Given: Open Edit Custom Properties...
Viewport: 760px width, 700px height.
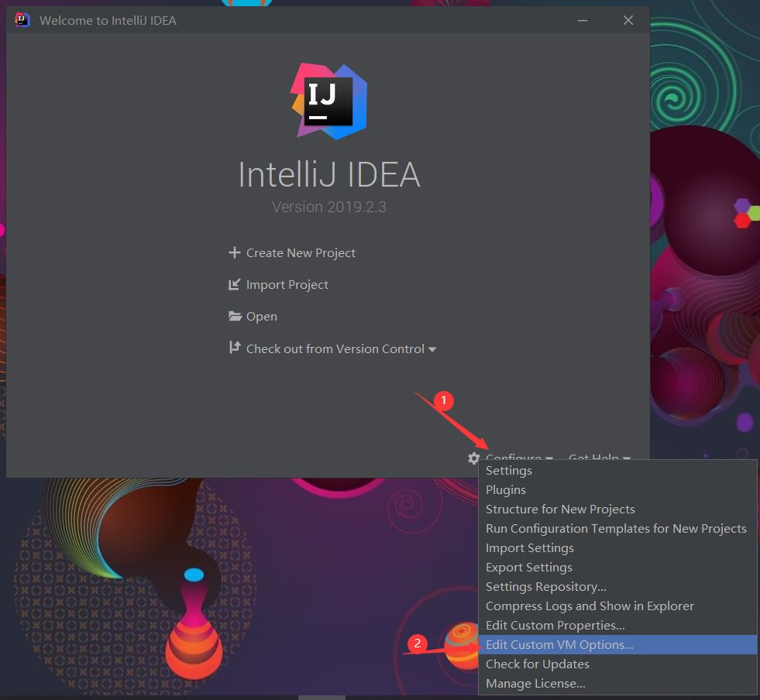Looking at the screenshot, I should pyautogui.click(x=617, y=626).
